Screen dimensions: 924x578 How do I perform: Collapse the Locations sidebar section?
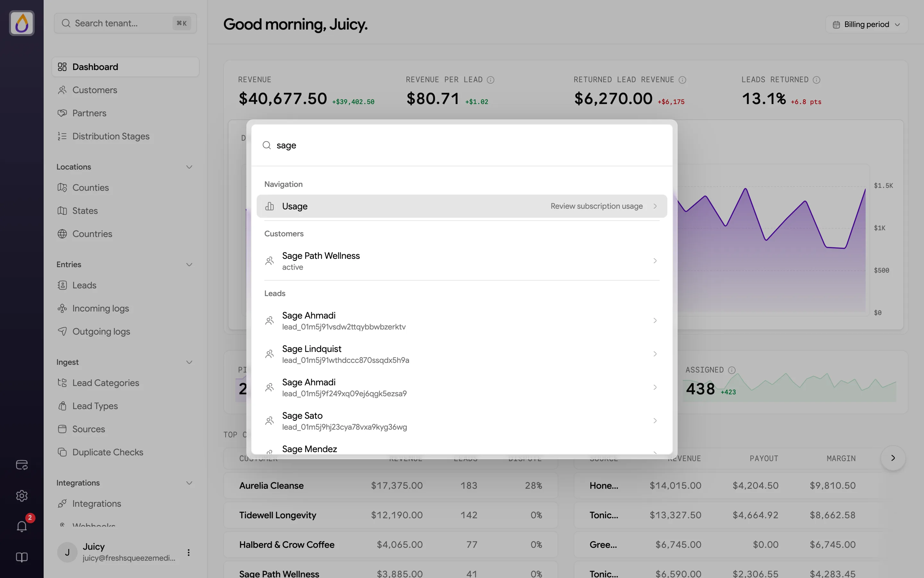(189, 167)
